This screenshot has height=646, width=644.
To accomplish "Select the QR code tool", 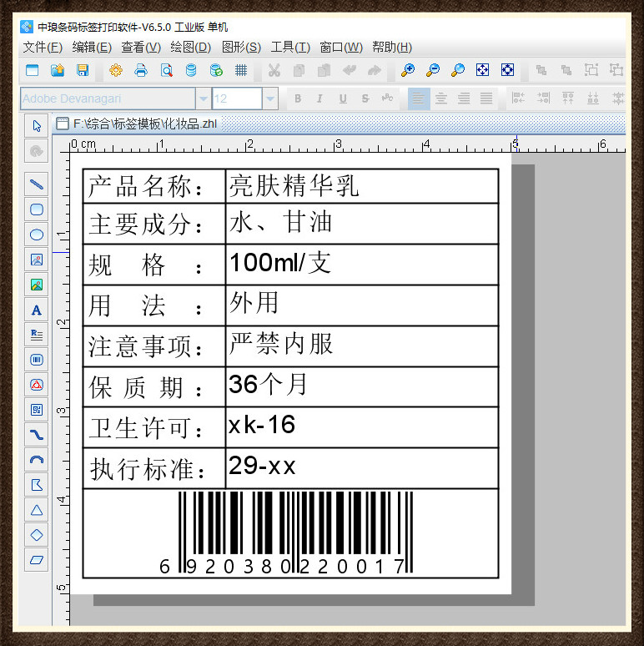I will pos(37,410).
